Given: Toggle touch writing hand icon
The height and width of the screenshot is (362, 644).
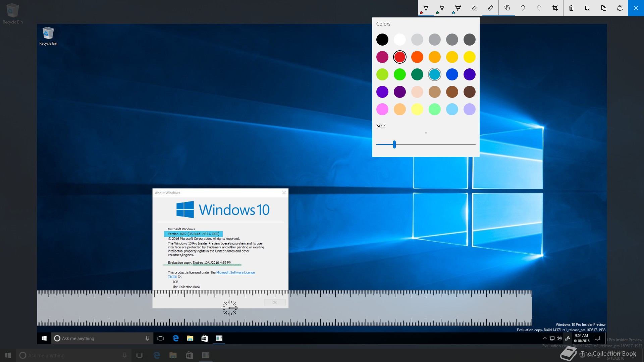Looking at the screenshot, I should click(x=507, y=8).
